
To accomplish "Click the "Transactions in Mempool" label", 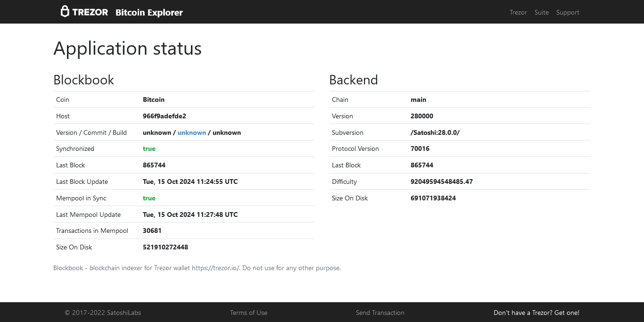I will coord(92,231).
